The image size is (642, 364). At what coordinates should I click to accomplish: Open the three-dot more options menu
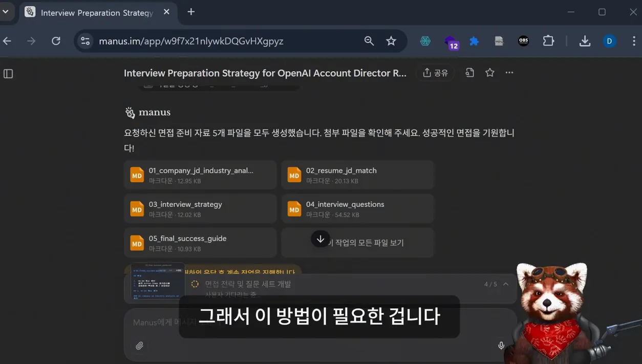(x=509, y=73)
